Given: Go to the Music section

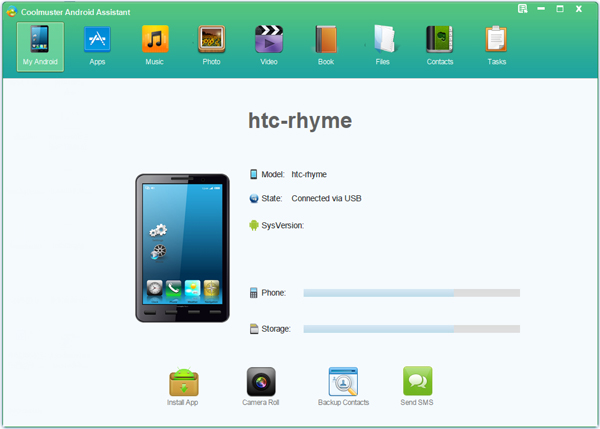Looking at the screenshot, I should coord(154,44).
